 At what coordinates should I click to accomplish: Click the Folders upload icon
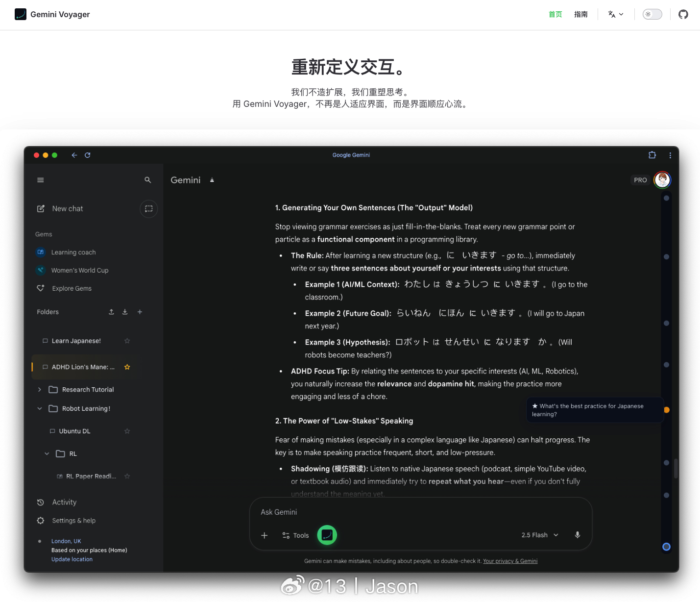click(x=111, y=312)
